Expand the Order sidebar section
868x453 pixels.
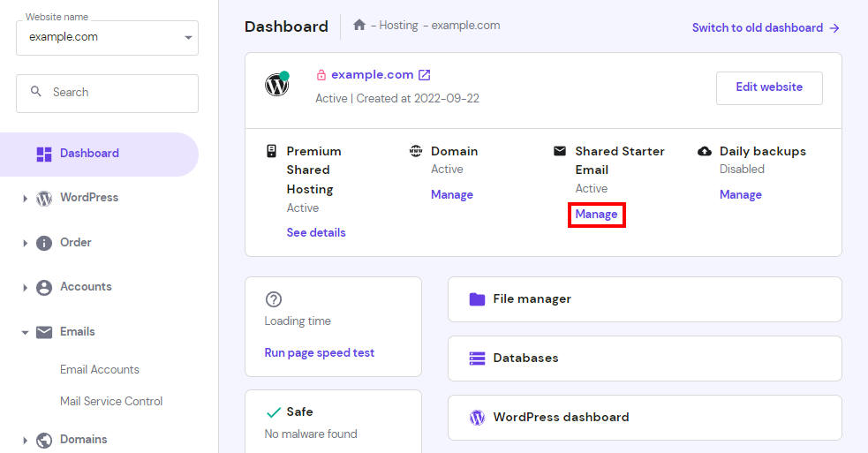pyautogui.click(x=25, y=243)
